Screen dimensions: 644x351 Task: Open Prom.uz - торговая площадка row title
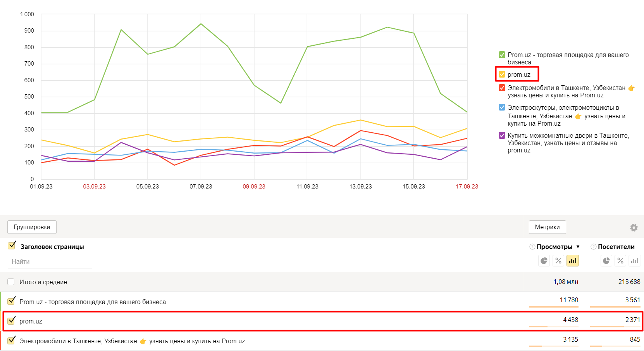coord(93,302)
